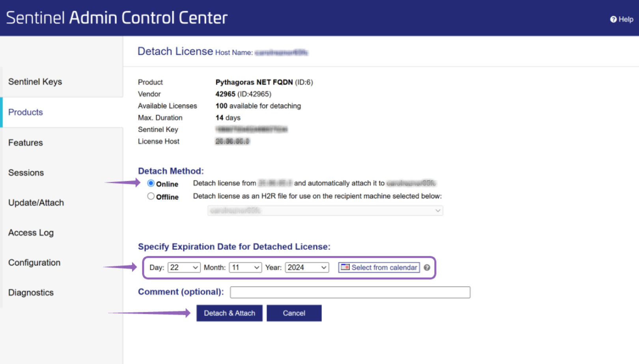Click the help question mark beside calendar
Screen dimensions: 639x364
[x=427, y=267]
